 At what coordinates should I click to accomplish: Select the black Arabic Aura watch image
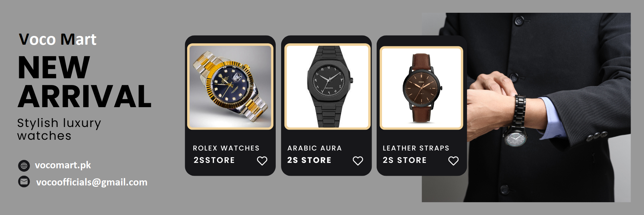(x=327, y=86)
